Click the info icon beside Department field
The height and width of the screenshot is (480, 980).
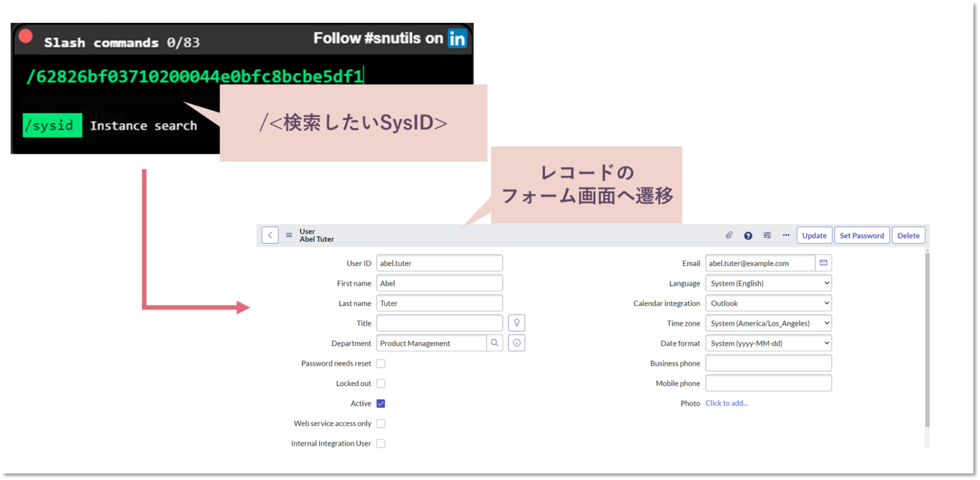[517, 343]
